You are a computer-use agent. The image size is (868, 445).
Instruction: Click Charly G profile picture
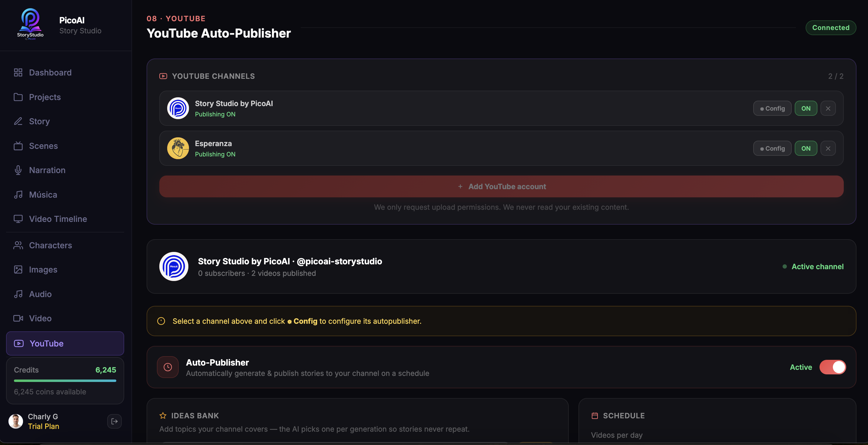click(x=15, y=421)
